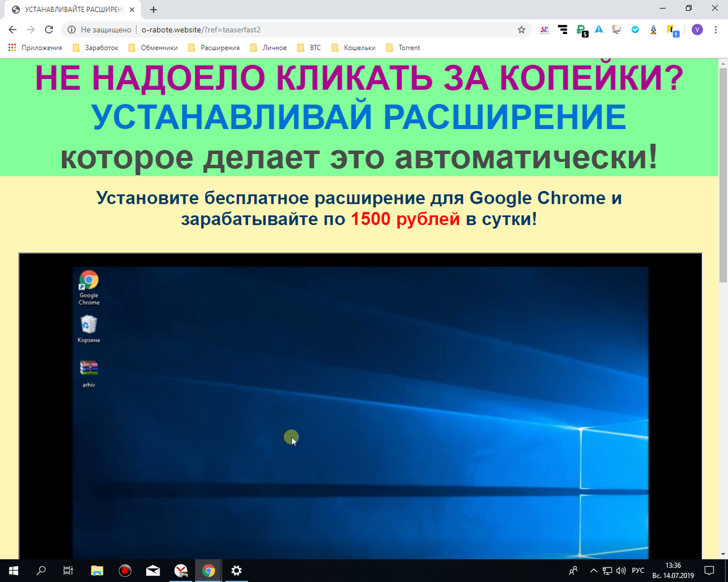Click the red text '1500 рублей'
728x582 pixels.
tap(405, 219)
